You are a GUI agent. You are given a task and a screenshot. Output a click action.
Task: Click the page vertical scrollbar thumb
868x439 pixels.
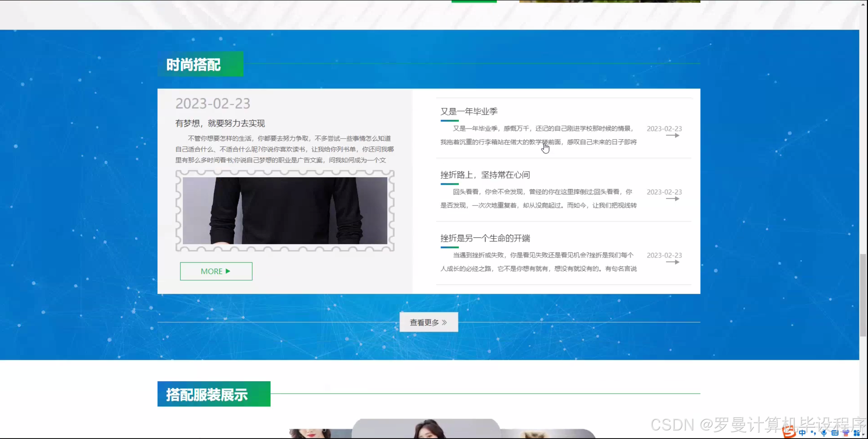(863, 295)
